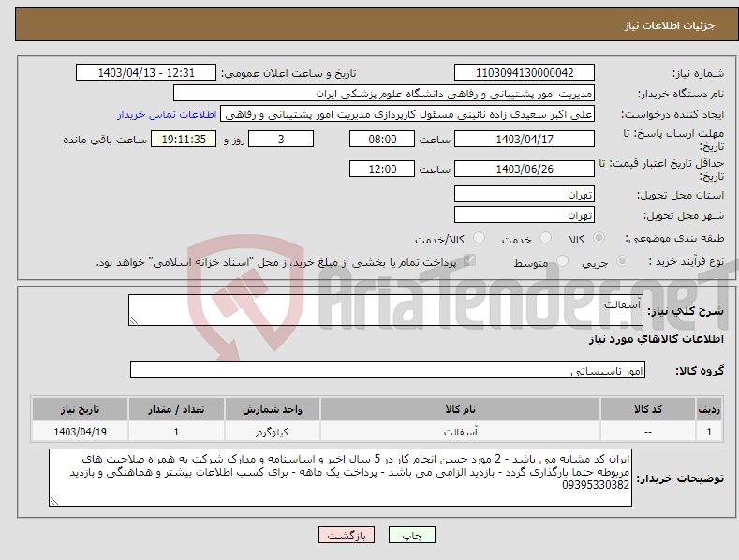739x560 pixels.
Task: Click the چاپ print button
Action: [412, 536]
